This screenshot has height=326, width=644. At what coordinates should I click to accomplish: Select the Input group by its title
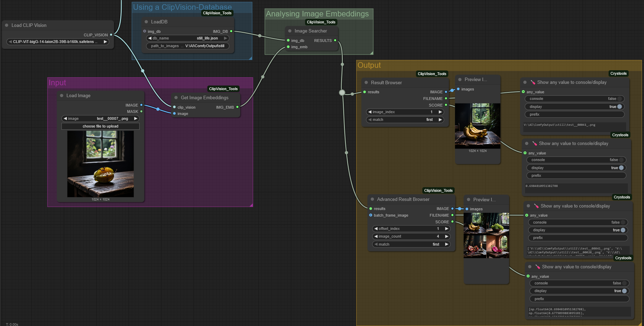point(57,82)
